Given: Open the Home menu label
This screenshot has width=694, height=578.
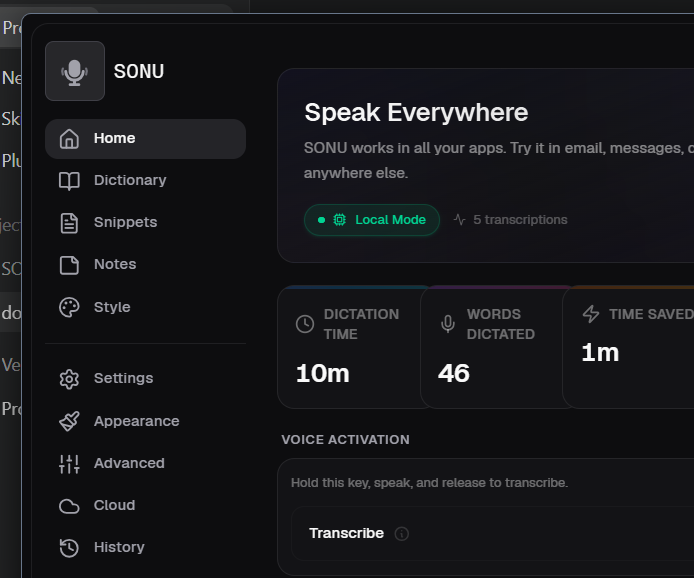Looking at the screenshot, I should [114, 138].
